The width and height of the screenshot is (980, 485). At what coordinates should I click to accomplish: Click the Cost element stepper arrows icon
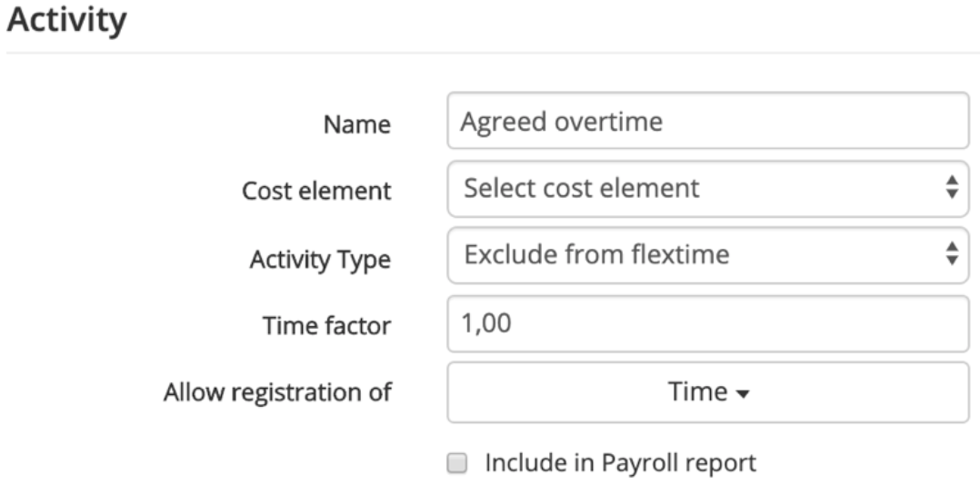(951, 187)
